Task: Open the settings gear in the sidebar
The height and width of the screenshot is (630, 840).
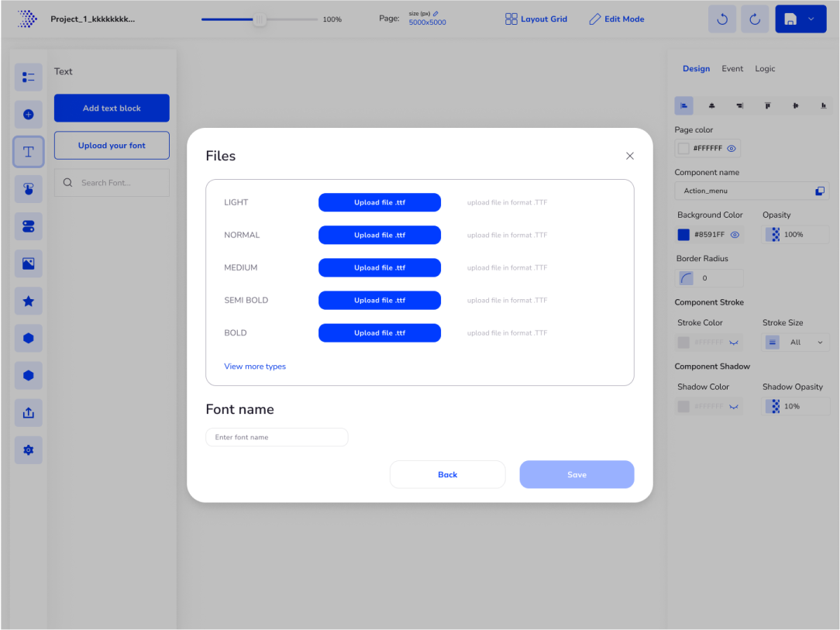Action: (x=28, y=449)
